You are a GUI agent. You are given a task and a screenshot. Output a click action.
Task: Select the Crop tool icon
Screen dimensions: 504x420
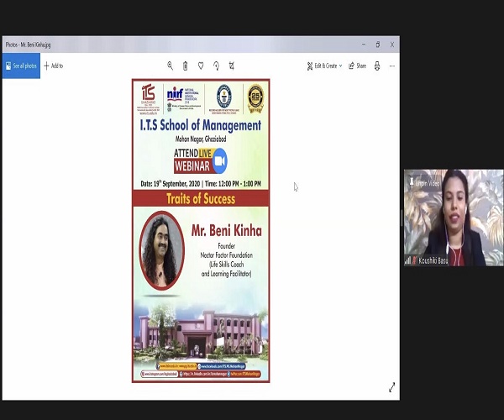click(232, 66)
